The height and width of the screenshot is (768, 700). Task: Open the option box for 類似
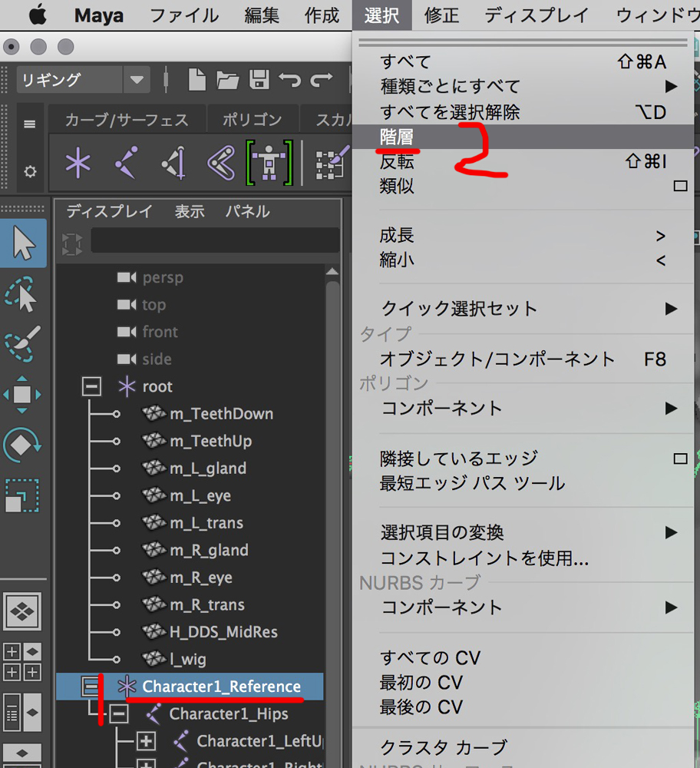point(680,186)
